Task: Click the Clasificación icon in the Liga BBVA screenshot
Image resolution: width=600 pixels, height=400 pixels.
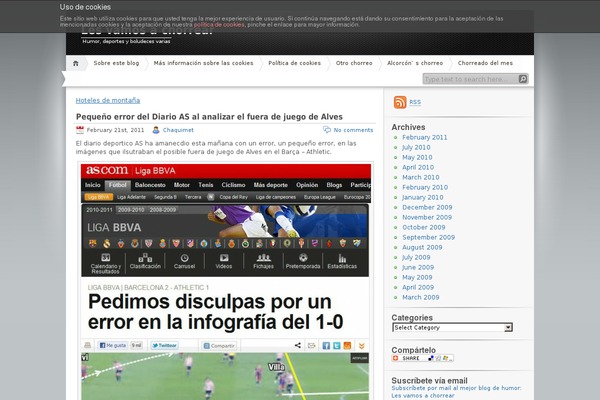Action: coord(145,258)
